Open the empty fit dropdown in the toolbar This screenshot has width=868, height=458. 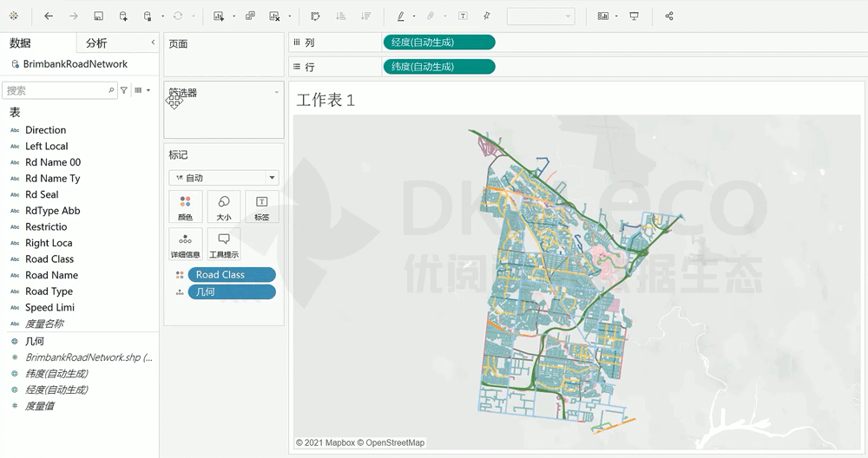tap(540, 16)
